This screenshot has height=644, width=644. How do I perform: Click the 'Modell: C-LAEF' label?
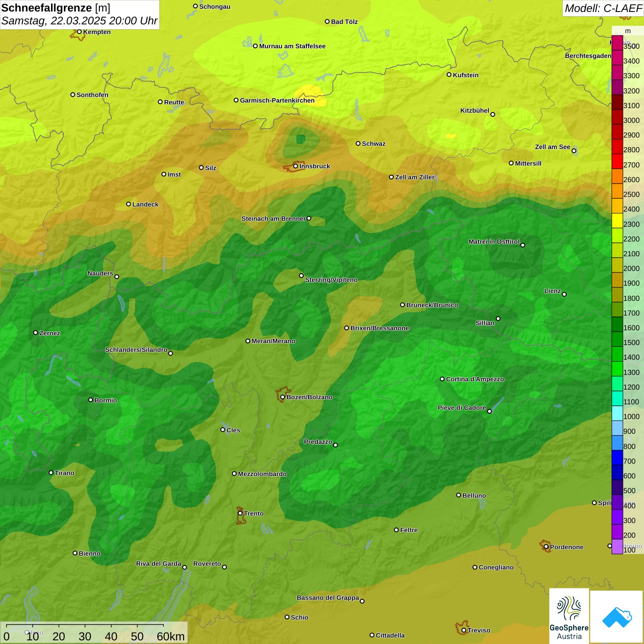pos(603,8)
